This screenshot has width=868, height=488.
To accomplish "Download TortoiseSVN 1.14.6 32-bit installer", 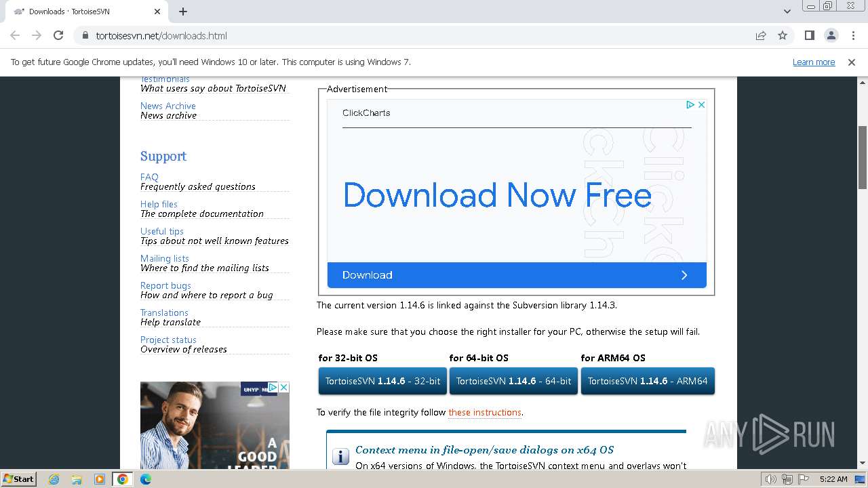I will click(x=382, y=381).
